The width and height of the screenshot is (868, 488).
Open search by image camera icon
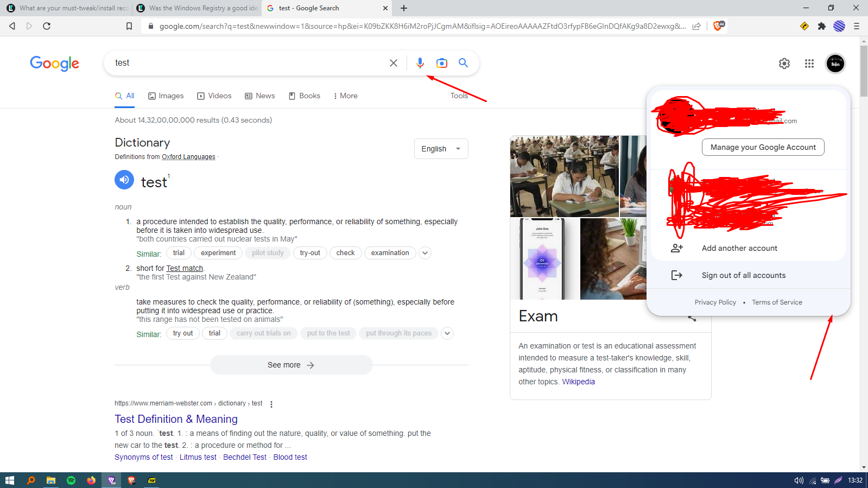click(442, 63)
